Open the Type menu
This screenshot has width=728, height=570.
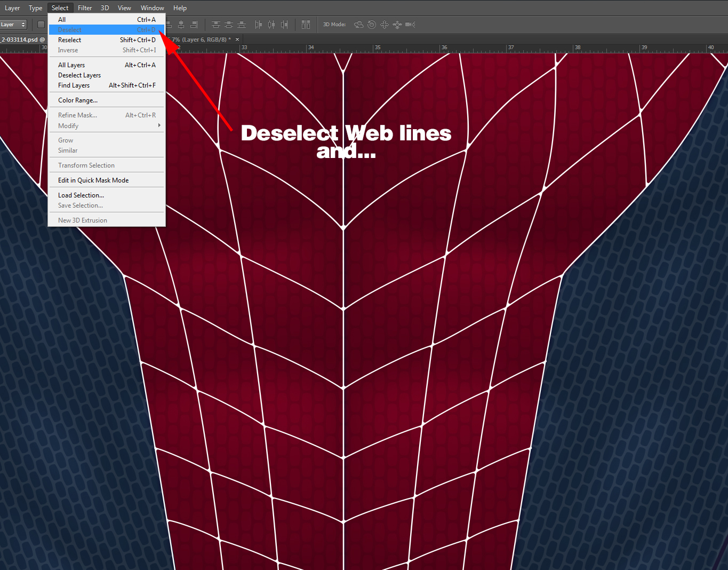[36, 8]
